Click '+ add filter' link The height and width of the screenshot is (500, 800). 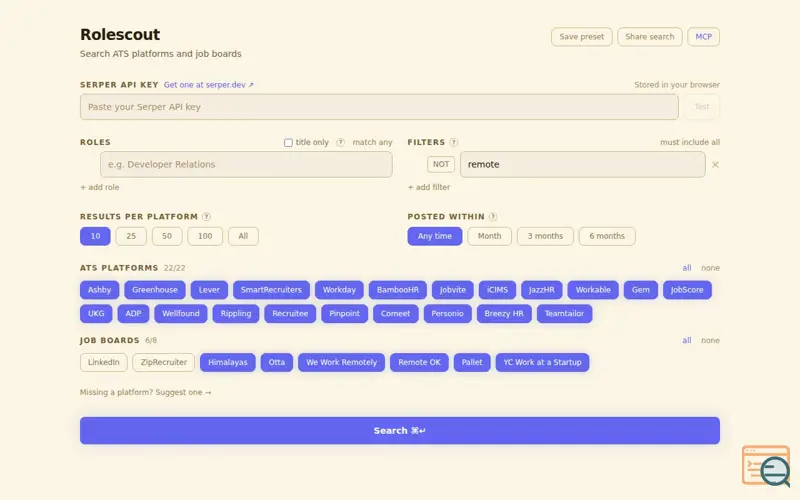(x=429, y=187)
